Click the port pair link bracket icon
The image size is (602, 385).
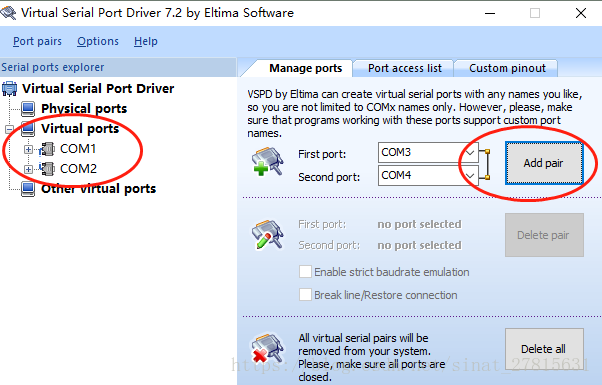(485, 164)
